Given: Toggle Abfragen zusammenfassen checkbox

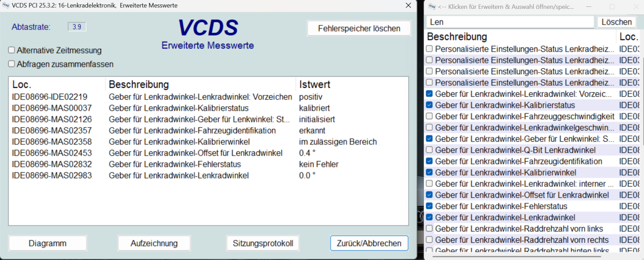Looking at the screenshot, I should point(12,64).
